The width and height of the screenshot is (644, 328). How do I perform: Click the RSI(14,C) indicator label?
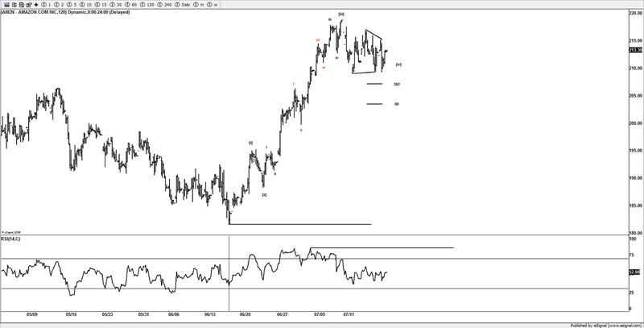pos(10,239)
